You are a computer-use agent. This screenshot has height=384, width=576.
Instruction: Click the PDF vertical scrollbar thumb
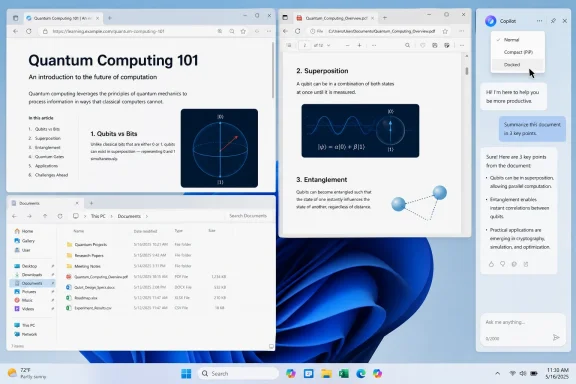point(467,71)
